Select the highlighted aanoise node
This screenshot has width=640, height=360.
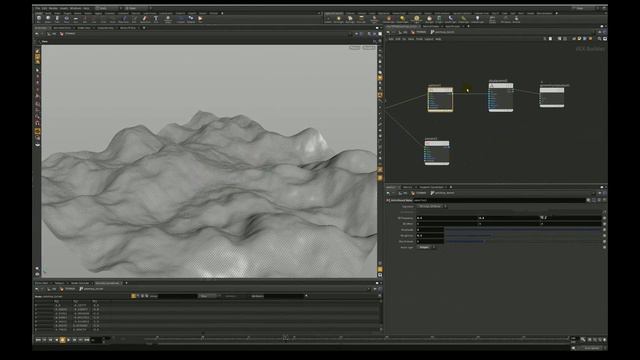440,98
